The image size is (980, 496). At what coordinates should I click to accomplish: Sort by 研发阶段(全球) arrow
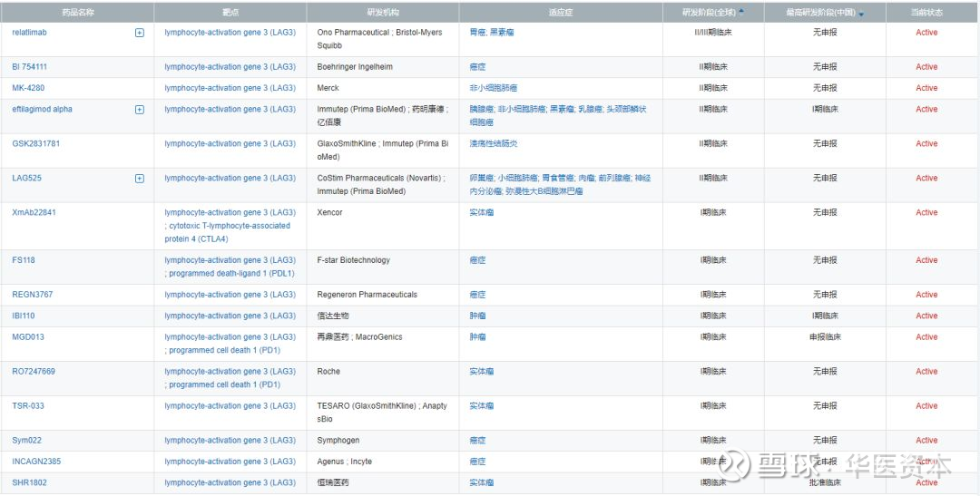pos(741,11)
